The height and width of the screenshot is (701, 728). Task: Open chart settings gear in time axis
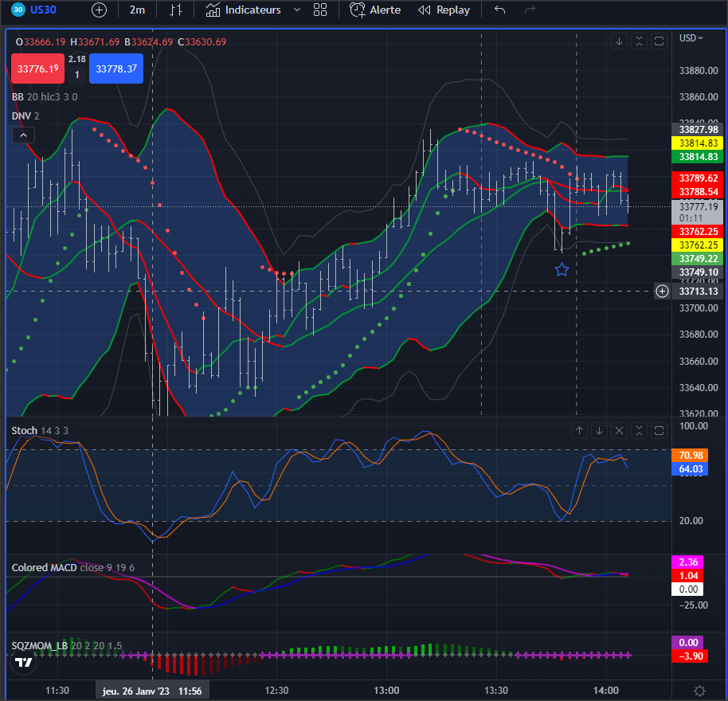[699, 691]
